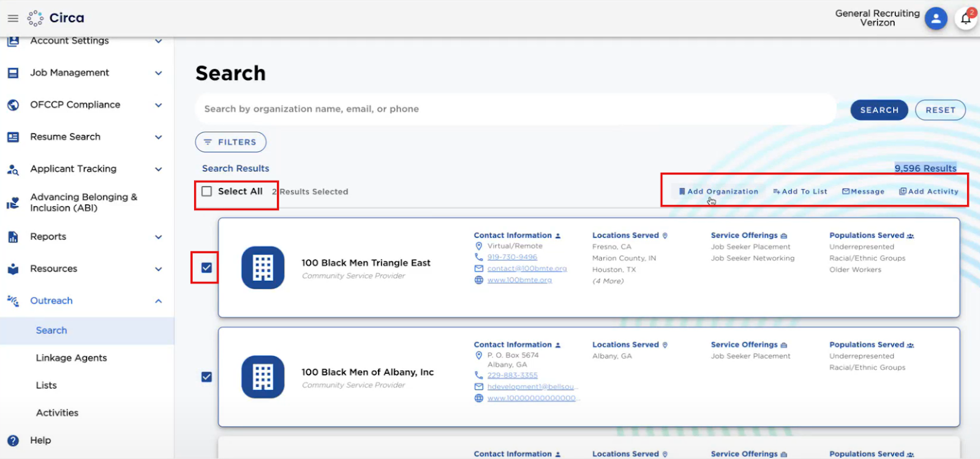The image size is (980, 459).
Task: Click phone icon beside 229-883-3355
Action: [479, 375]
